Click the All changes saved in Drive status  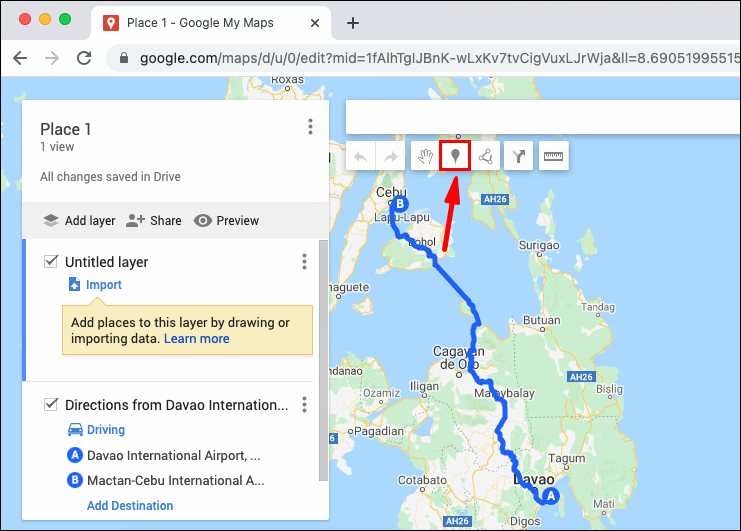(110, 177)
